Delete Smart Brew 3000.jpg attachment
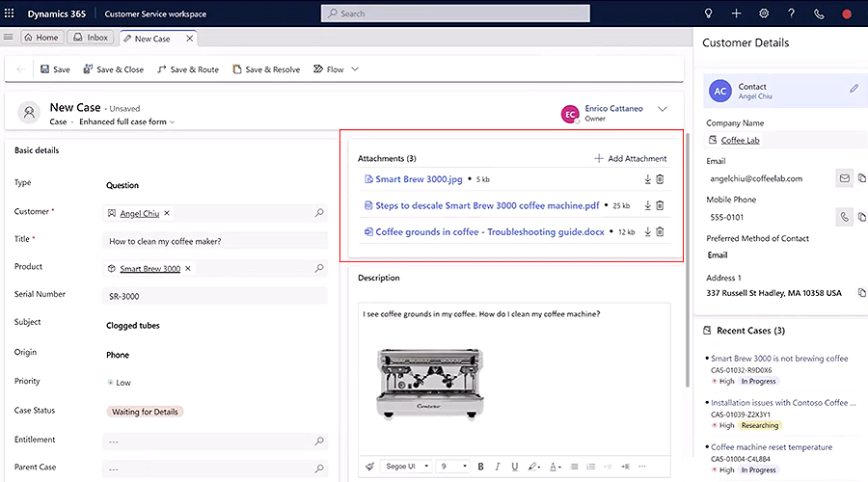868x482 pixels. coord(660,179)
